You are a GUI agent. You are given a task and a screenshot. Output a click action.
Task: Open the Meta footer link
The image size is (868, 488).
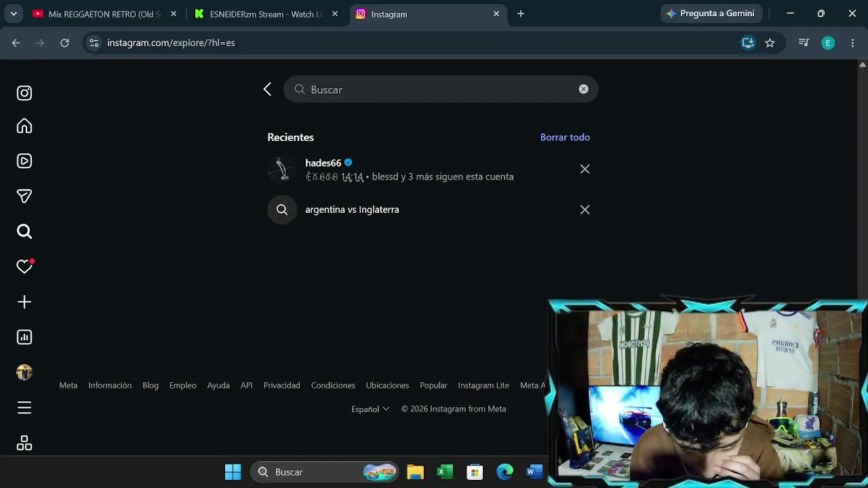[x=68, y=386]
